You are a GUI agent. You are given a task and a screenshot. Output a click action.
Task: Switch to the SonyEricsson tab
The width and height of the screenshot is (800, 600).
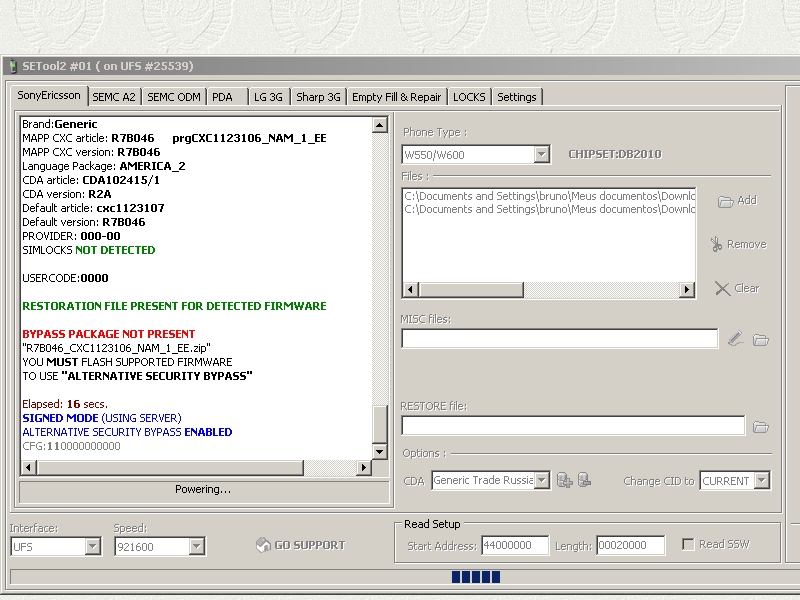49,95
